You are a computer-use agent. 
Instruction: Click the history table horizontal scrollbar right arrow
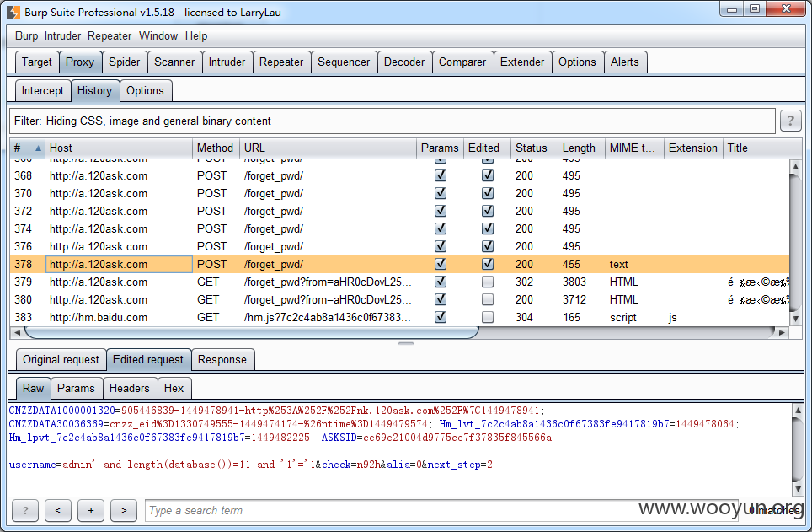point(782,332)
